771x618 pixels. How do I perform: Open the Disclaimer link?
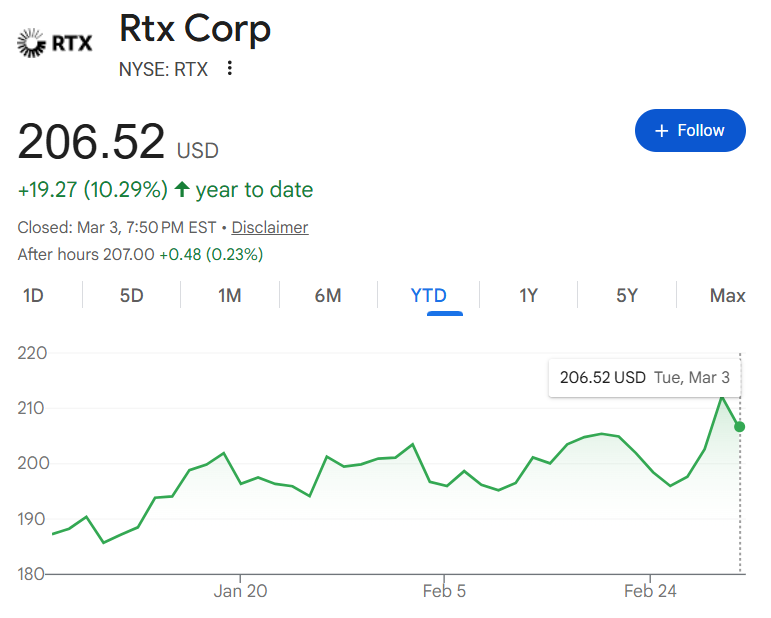coord(270,227)
